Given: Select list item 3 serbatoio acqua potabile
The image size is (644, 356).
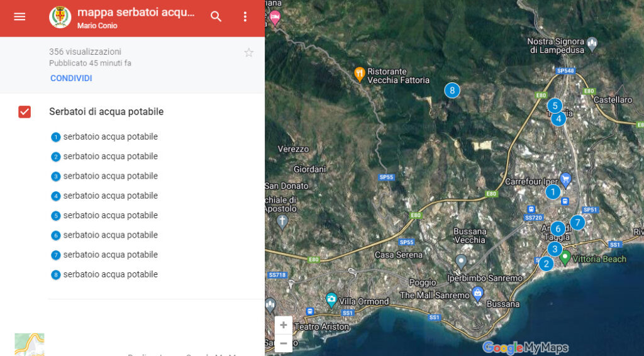Looking at the screenshot, I should tap(104, 176).
